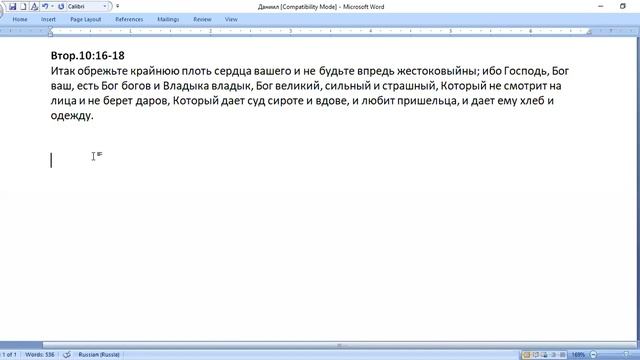Screen dimensions: 640x360
Task: Click the zoom slider handle
Action: [626, 355]
